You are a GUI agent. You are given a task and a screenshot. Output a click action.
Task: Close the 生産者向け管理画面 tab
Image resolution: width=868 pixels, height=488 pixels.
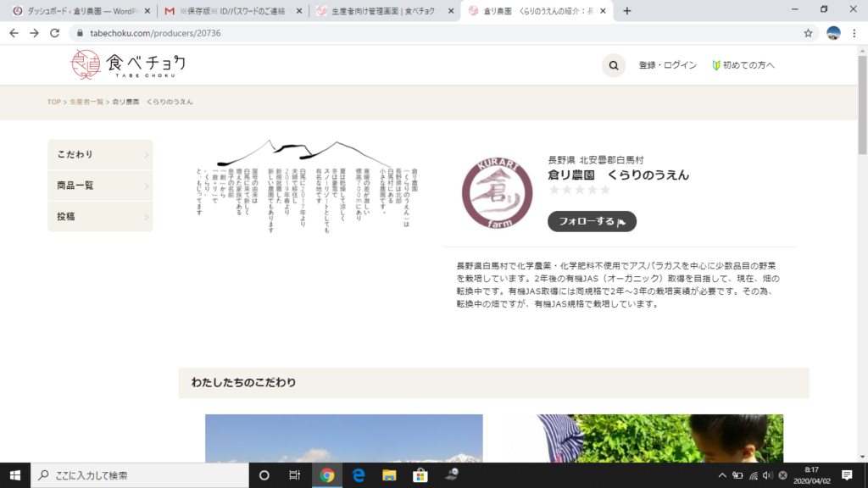(451, 11)
